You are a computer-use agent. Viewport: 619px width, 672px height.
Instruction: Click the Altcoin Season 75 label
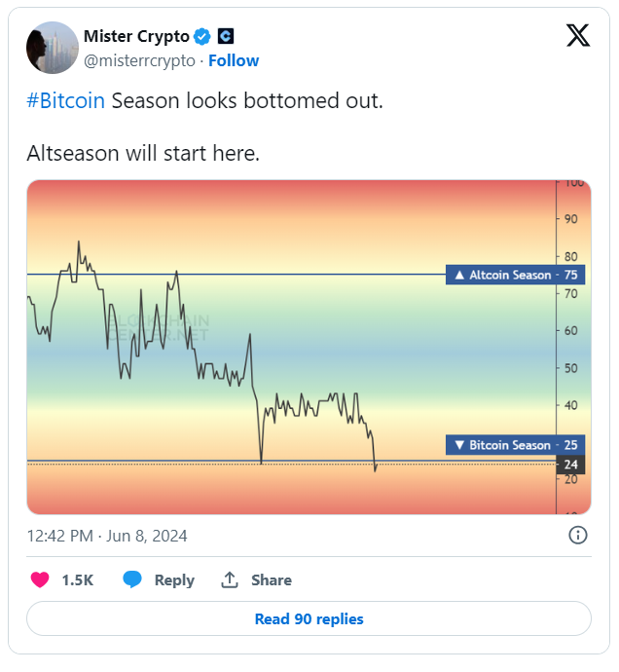(x=515, y=275)
